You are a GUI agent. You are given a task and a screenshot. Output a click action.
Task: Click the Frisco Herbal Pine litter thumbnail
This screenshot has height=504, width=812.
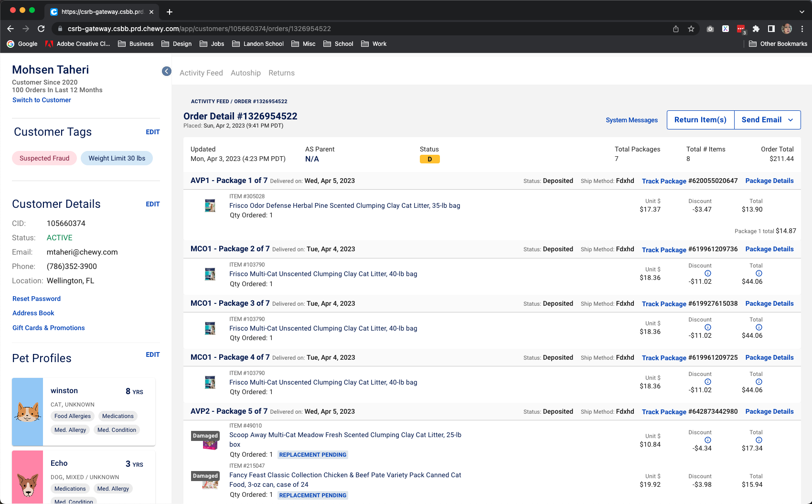(210, 205)
